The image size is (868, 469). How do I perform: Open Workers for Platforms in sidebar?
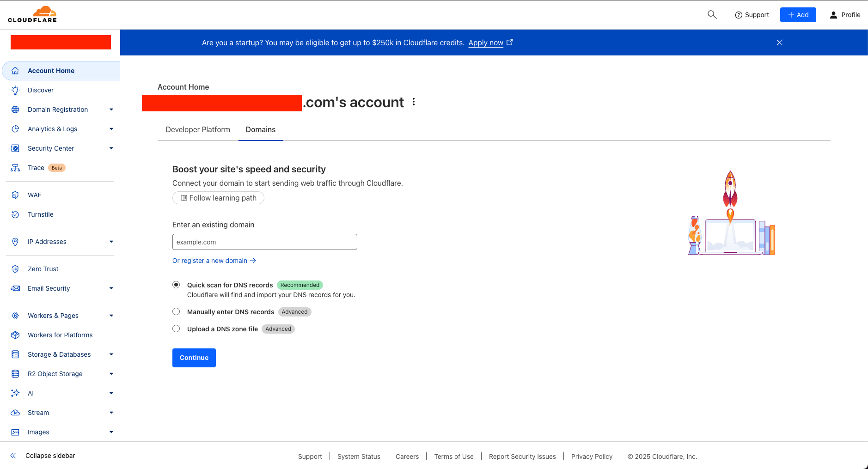click(x=60, y=335)
